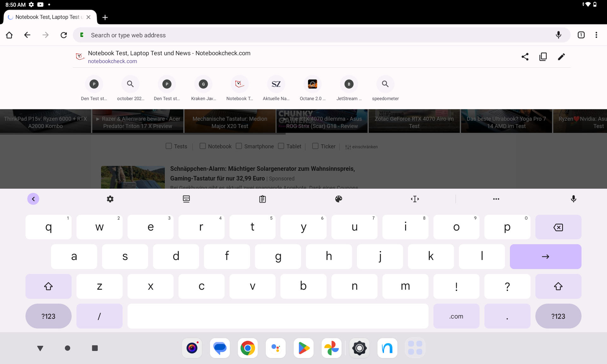Tap the backspace key
The image size is (607, 364).
pyautogui.click(x=558, y=227)
